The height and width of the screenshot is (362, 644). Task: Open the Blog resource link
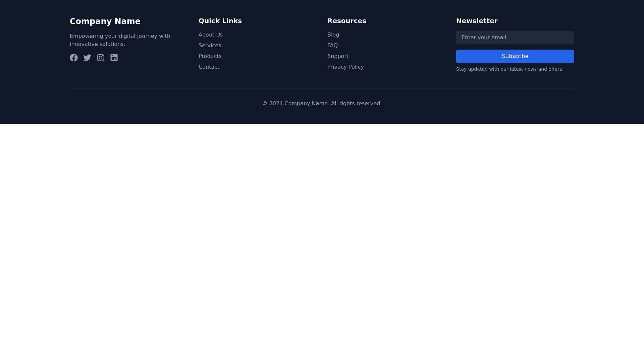click(333, 35)
